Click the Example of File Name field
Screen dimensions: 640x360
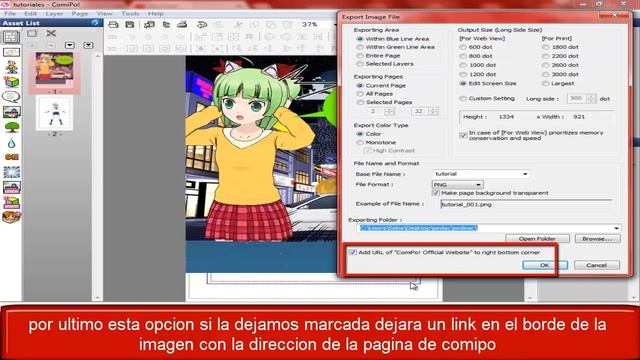pyautogui.click(x=526, y=204)
